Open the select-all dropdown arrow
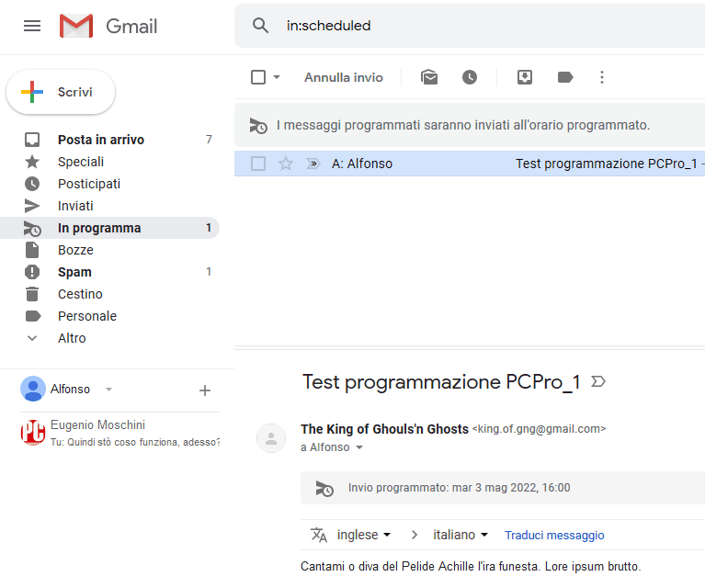 pos(277,77)
